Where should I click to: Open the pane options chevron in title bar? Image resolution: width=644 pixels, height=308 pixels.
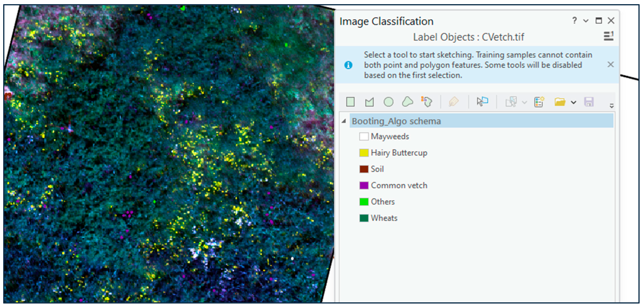click(586, 21)
